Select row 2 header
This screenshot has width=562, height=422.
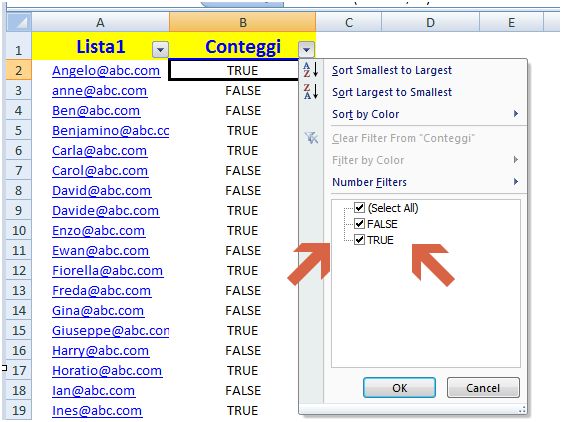point(19,71)
